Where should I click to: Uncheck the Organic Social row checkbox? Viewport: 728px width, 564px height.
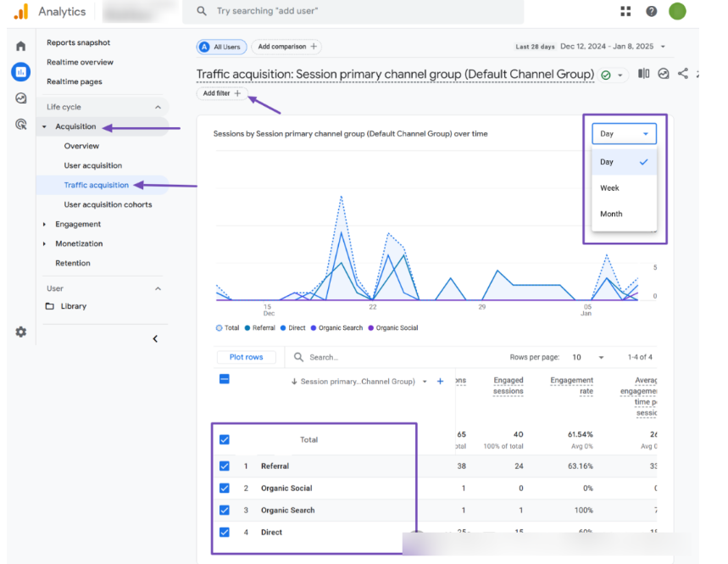coord(225,488)
